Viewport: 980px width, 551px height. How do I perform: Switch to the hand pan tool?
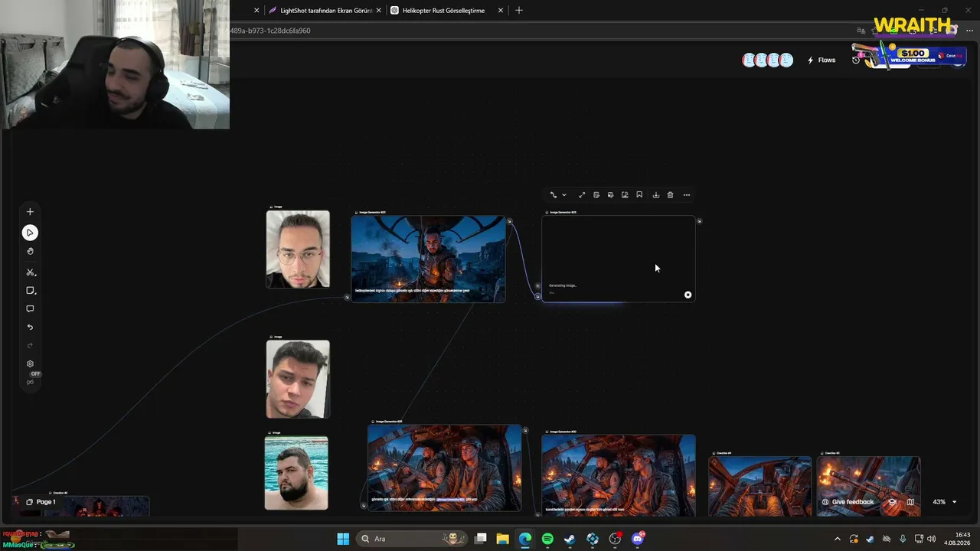click(30, 251)
